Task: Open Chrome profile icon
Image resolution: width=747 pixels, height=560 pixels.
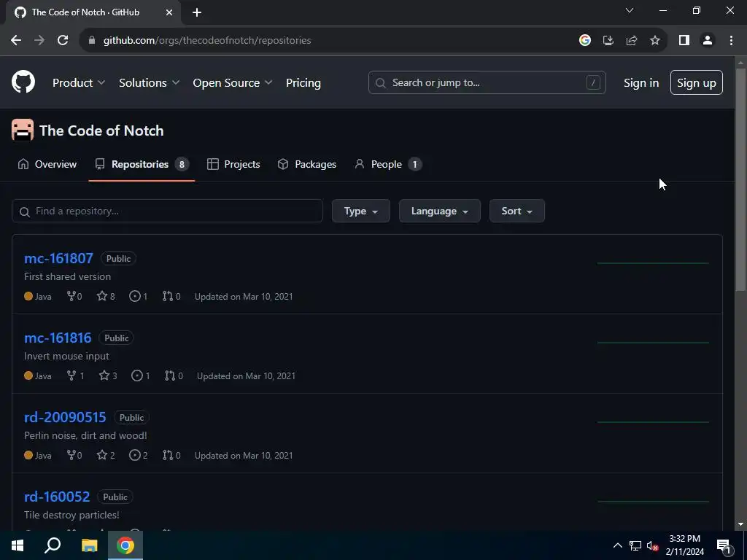Action: 708,41
